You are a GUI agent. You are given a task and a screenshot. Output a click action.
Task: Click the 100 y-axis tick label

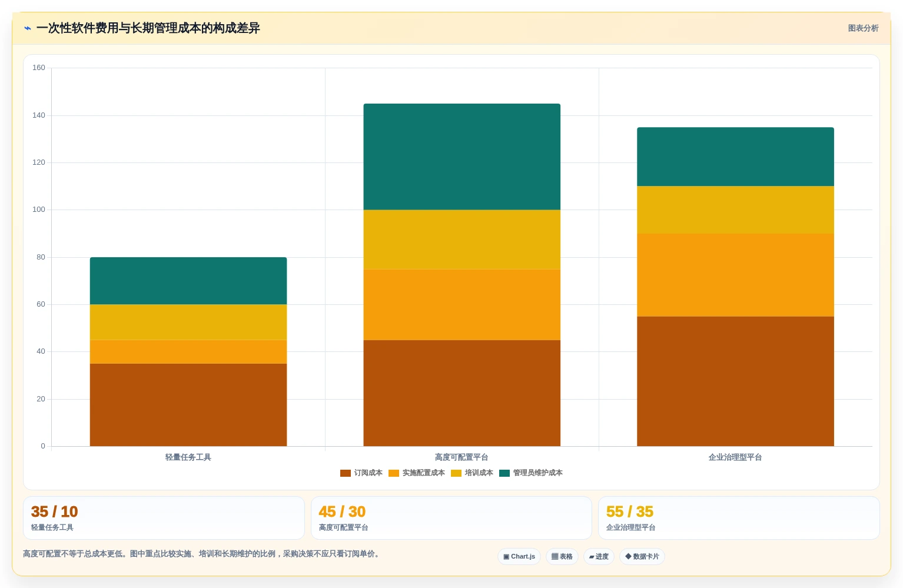pos(39,210)
